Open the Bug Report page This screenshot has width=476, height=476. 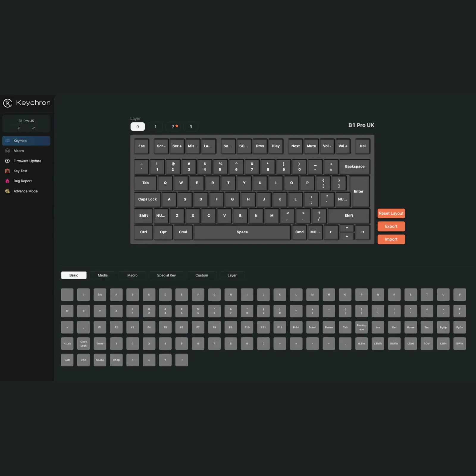click(22, 181)
